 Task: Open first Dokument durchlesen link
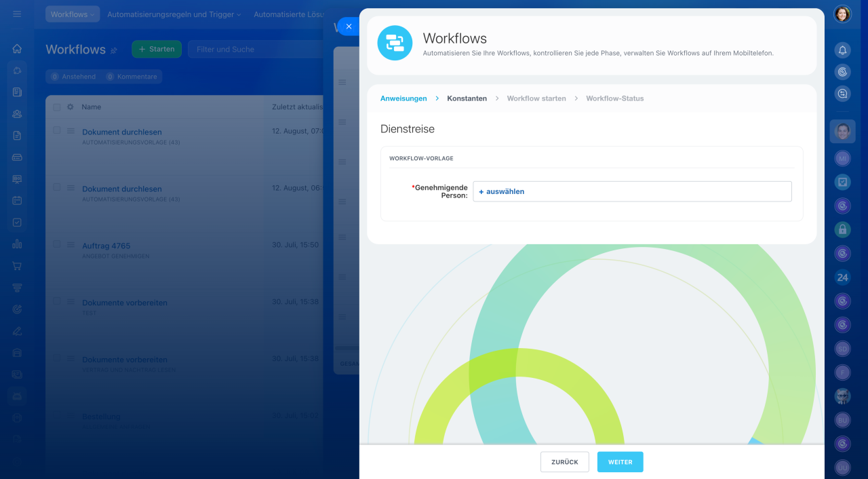122,132
